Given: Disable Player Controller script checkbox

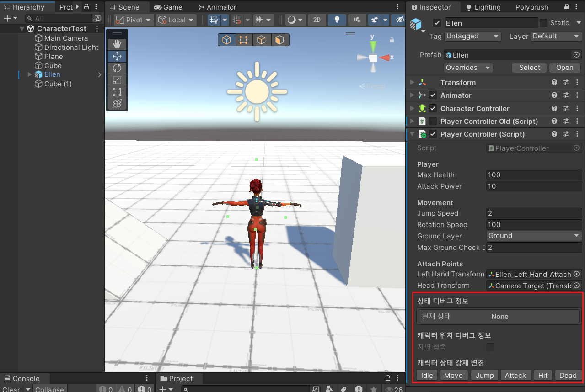Looking at the screenshot, I should click(x=433, y=134).
